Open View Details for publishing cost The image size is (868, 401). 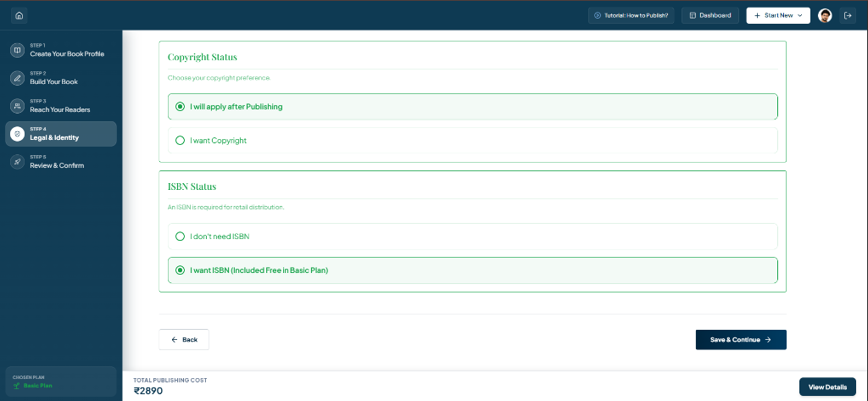coord(827,387)
